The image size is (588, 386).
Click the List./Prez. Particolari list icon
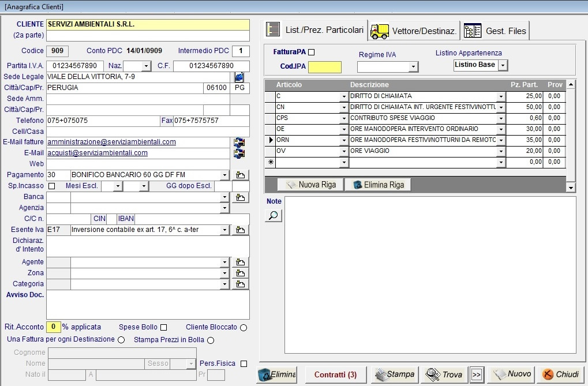(x=272, y=29)
